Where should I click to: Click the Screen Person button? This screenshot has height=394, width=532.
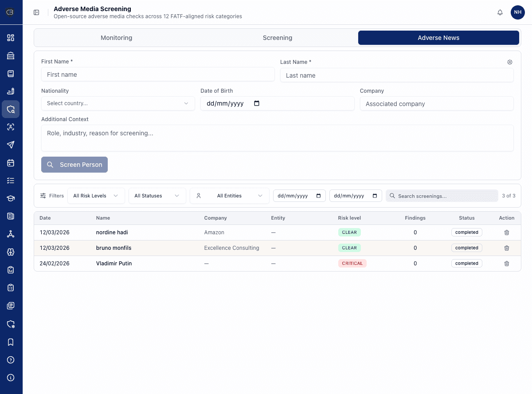click(x=74, y=165)
